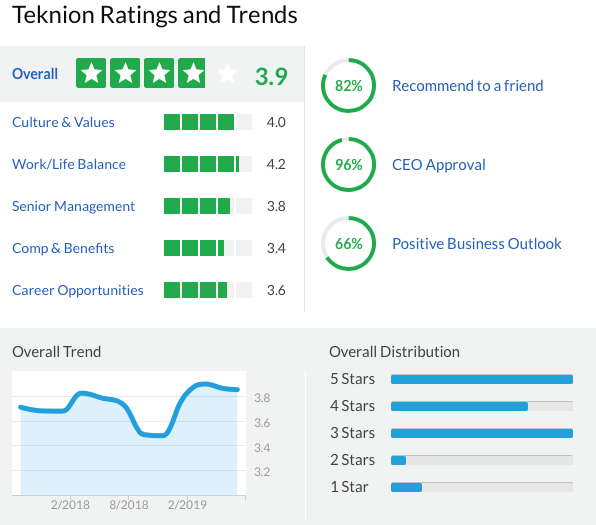Viewport: 596px width, 525px height.
Task: Click the 3.2 trend axis value
Action: coord(262,472)
